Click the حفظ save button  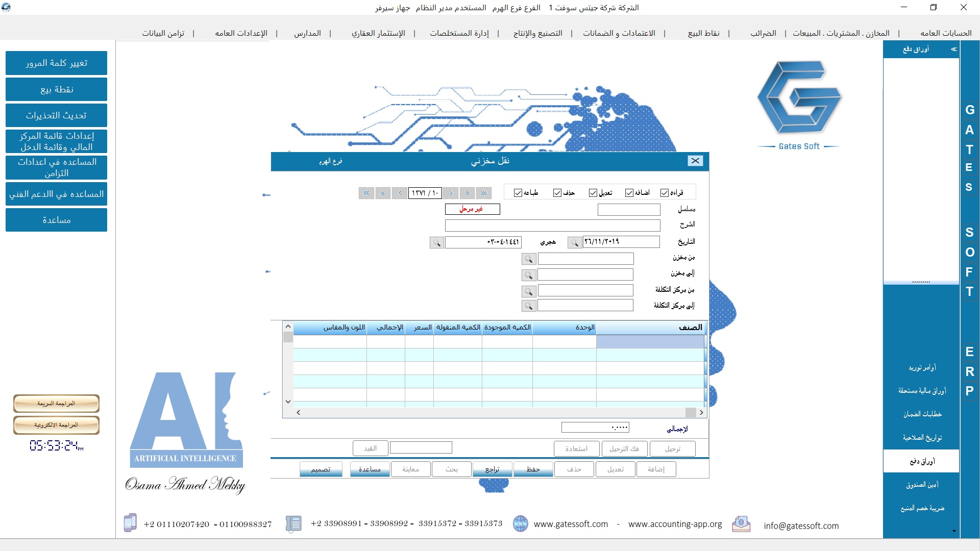pyautogui.click(x=533, y=469)
